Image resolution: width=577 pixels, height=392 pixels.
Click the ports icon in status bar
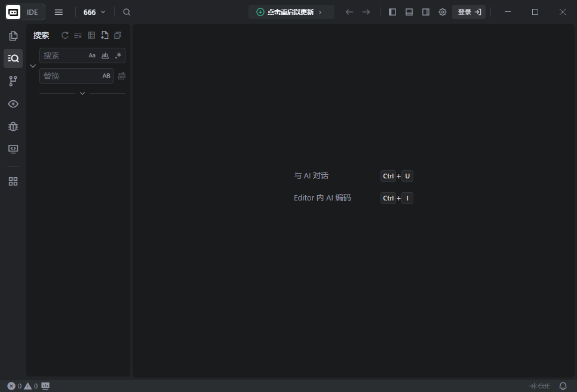tap(45, 386)
